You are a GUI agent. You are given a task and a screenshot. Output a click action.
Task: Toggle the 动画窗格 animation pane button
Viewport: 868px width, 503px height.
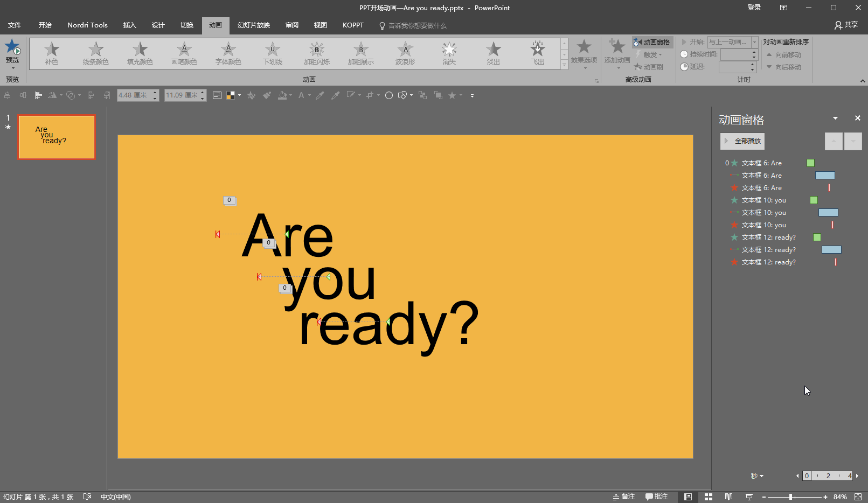652,42
